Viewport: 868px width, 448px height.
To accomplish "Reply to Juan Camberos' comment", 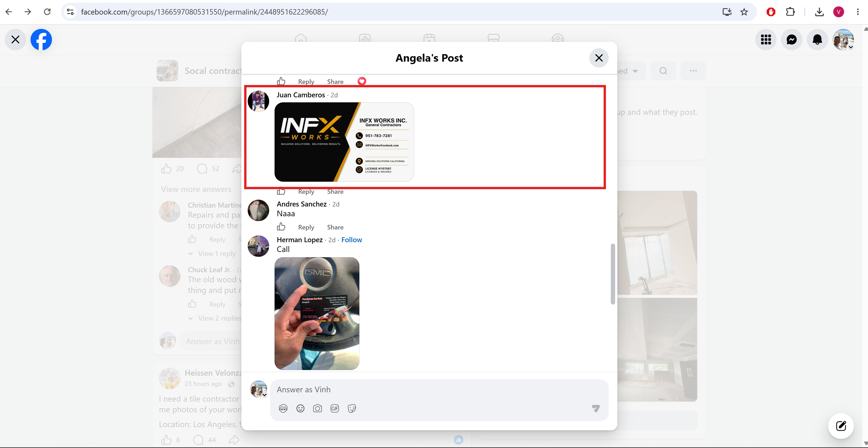I will point(306,192).
